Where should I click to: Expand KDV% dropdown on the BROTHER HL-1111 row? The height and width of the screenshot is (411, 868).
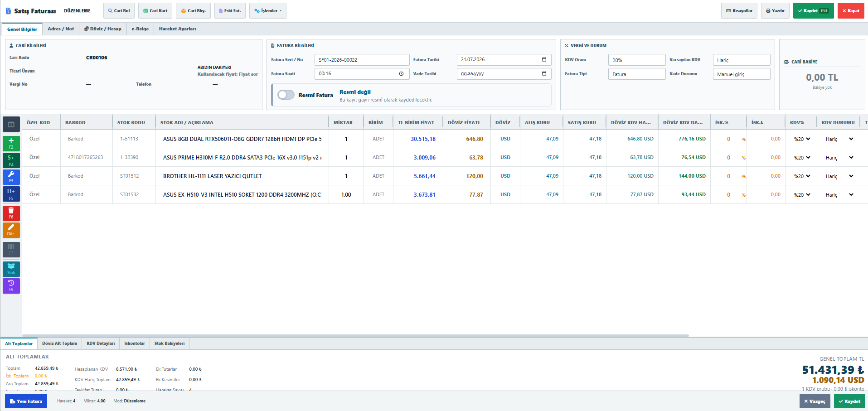[802, 176]
